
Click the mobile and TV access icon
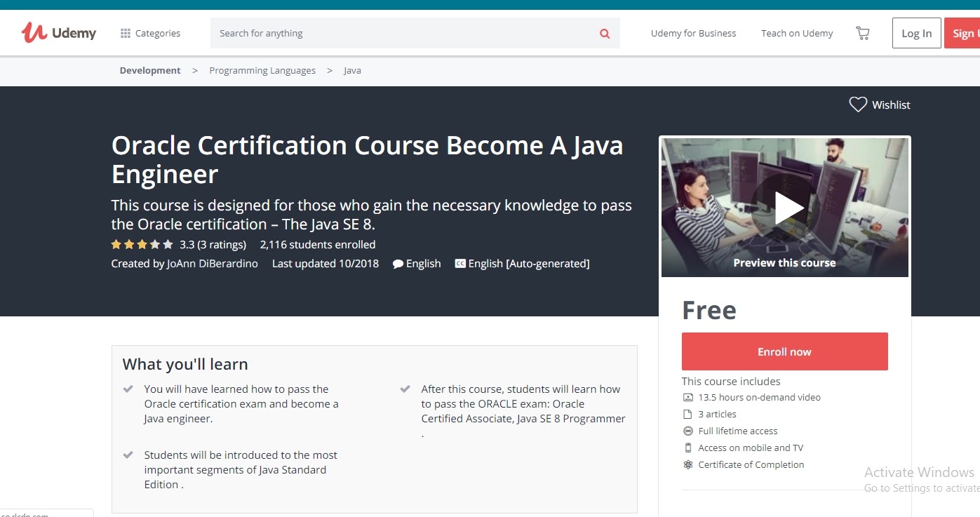(687, 448)
